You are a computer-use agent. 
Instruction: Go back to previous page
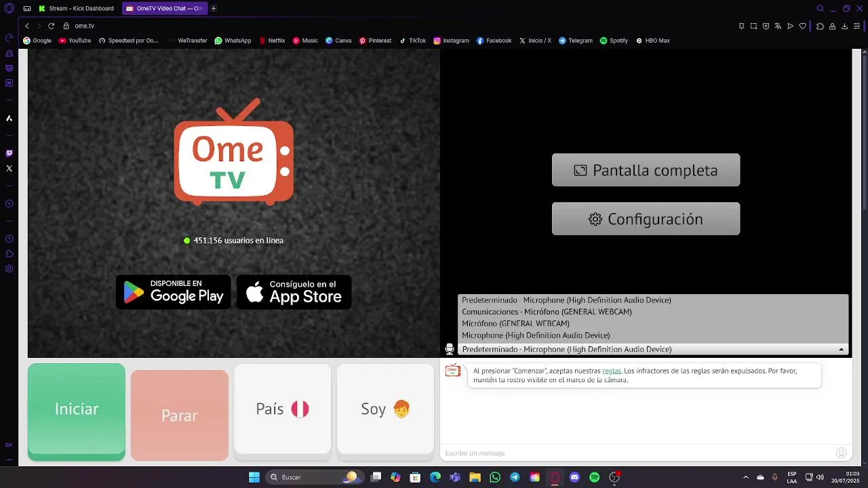[x=26, y=26]
